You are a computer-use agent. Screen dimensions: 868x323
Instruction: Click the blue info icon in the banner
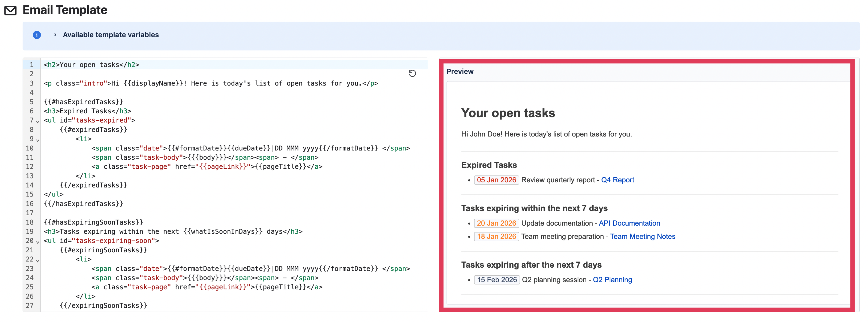[36, 35]
